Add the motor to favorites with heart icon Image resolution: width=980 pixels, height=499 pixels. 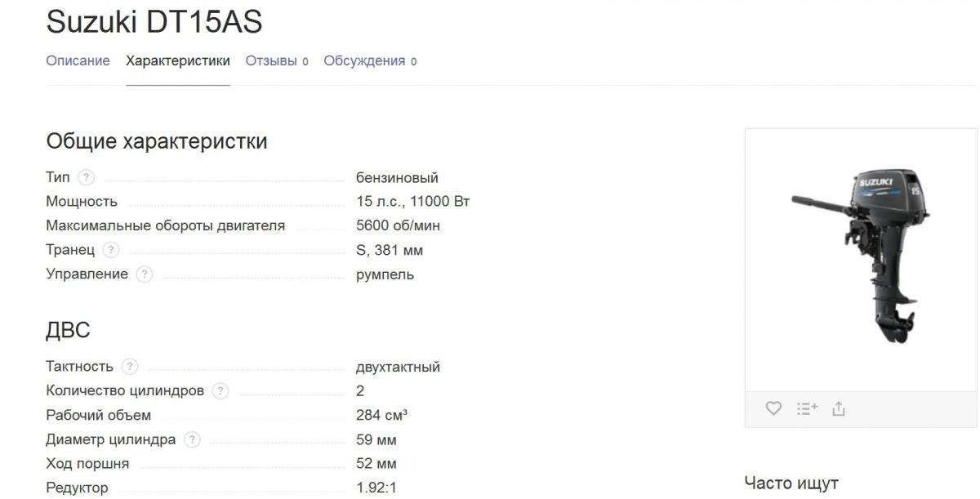click(x=773, y=409)
